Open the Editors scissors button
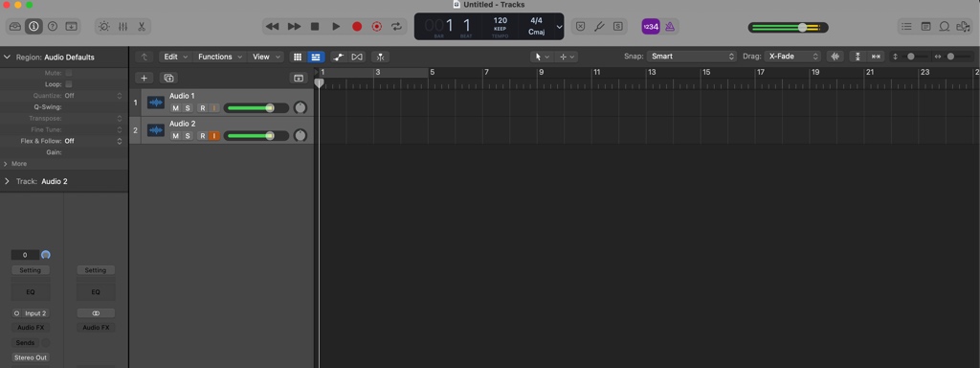Image resolution: width=980 pixels, height=368 pixels. (142, 26)
